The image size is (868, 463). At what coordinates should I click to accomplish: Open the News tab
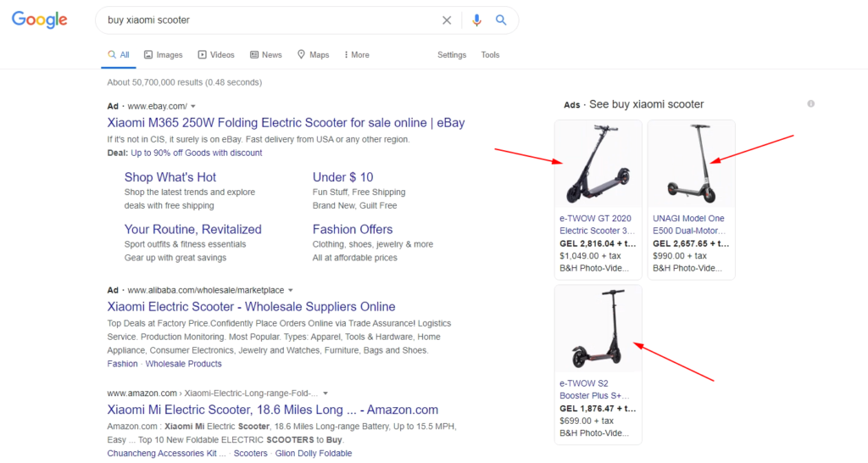point(265,55)
